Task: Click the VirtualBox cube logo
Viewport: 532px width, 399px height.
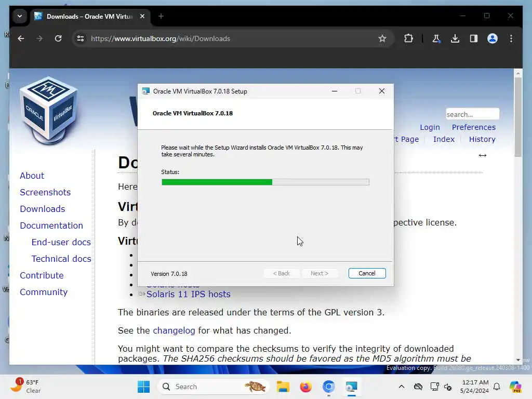Action: tap(49, 111)
